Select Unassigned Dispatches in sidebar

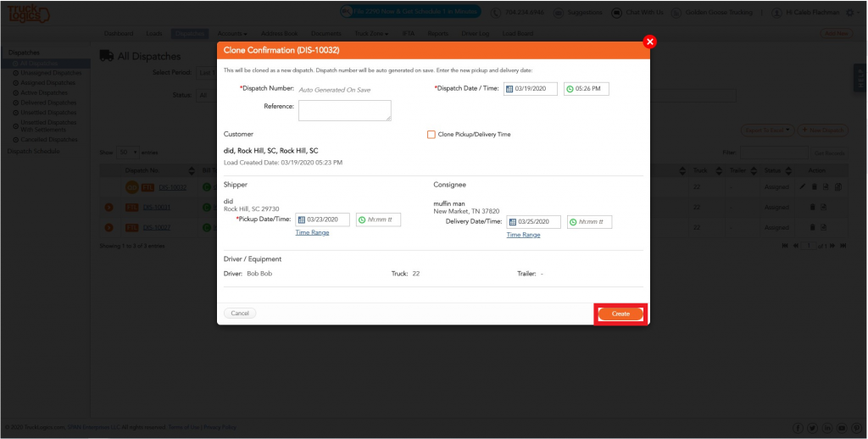51,73
